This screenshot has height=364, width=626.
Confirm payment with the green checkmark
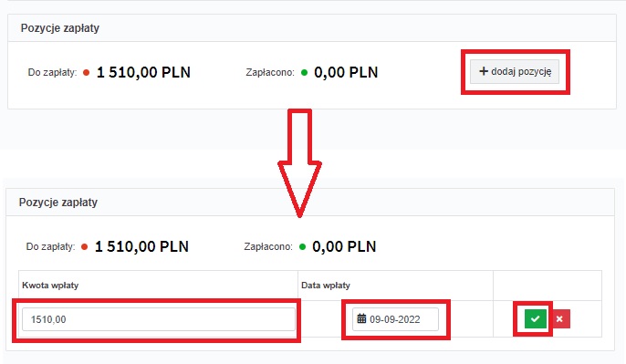[535, 319]
